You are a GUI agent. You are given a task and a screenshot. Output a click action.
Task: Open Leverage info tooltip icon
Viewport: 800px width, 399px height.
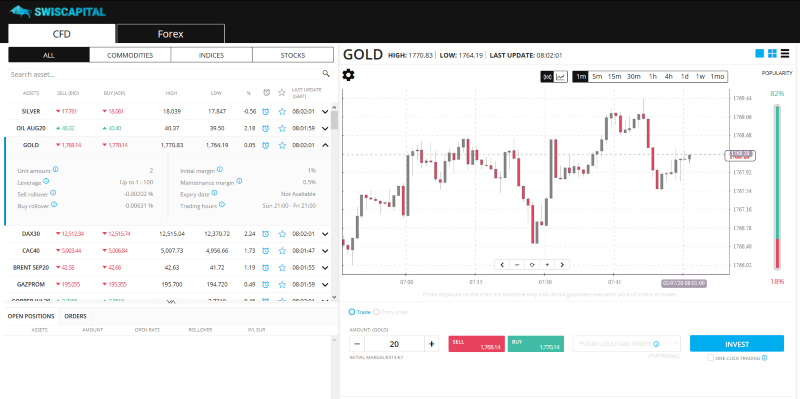[46, 181]
